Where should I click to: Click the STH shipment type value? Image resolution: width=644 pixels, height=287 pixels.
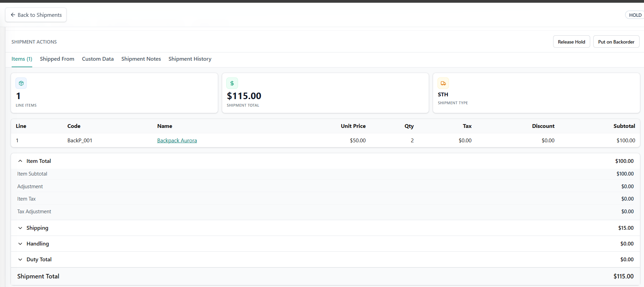443,95
